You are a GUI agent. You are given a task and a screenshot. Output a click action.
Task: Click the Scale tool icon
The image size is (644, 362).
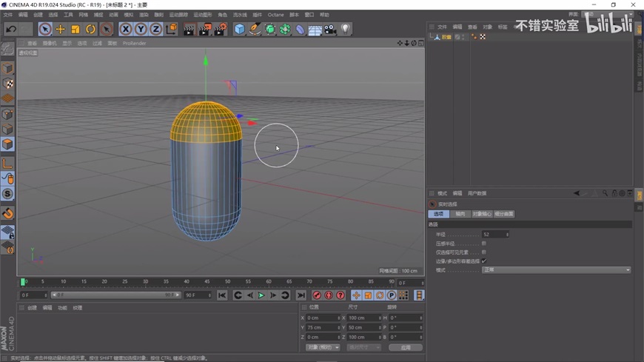click(x=76, y=29)
